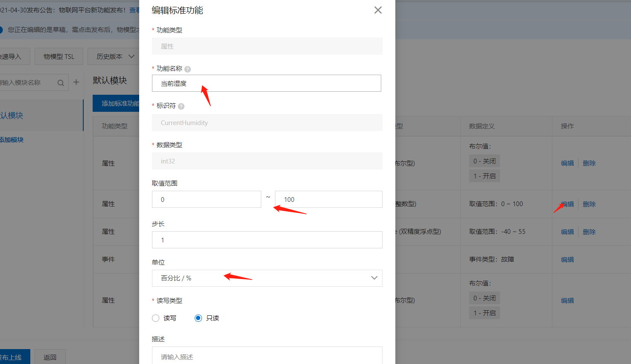The height and width of the screenshot is (364, 631).
Task: Click the disabled 标识符 field CurrentHumidity
Action: tap(267, 122)
